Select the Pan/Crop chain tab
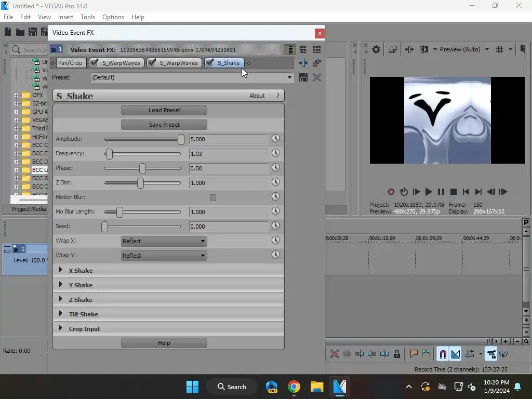The image size is (532, 399). click(x=70, y=63)
